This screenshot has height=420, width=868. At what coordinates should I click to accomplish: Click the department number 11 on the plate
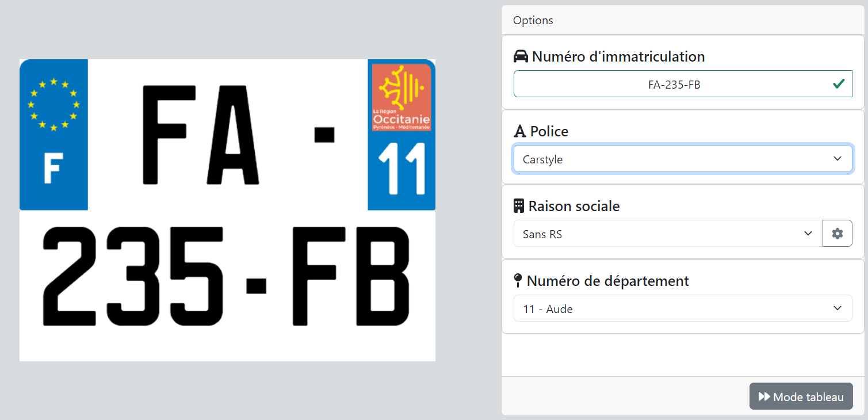(402, 168)
